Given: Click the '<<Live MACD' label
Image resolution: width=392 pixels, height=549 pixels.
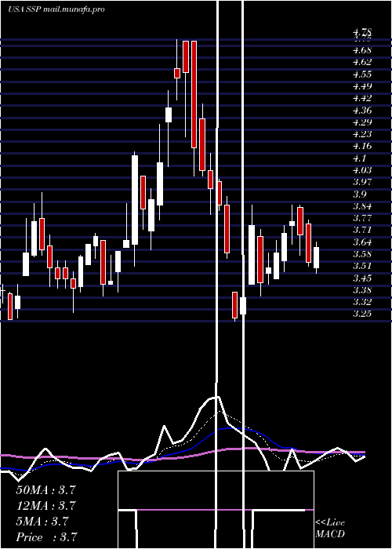Looking at the screenshot, I should point(330,529).
